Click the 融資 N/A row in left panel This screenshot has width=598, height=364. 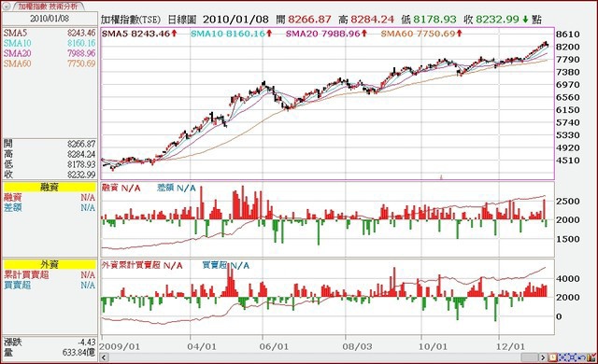click(50, 197)
